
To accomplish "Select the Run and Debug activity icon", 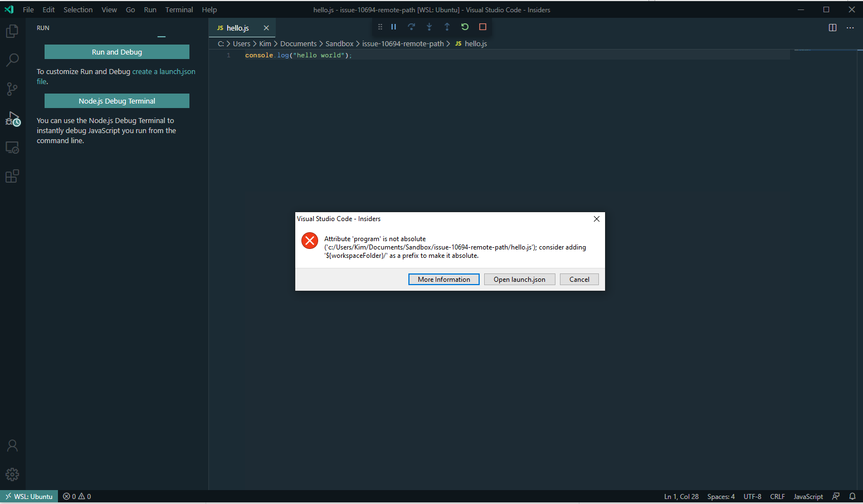I will [x=12, y=118].
